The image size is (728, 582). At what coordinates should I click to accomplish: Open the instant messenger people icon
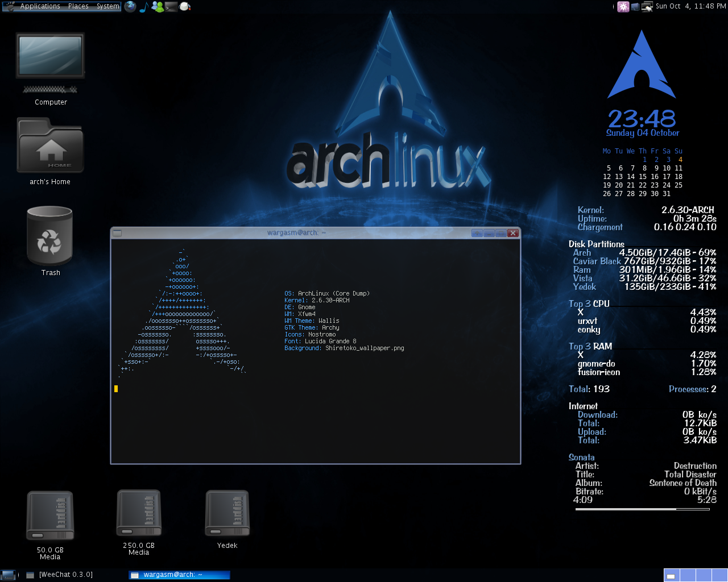coord(158,7)
